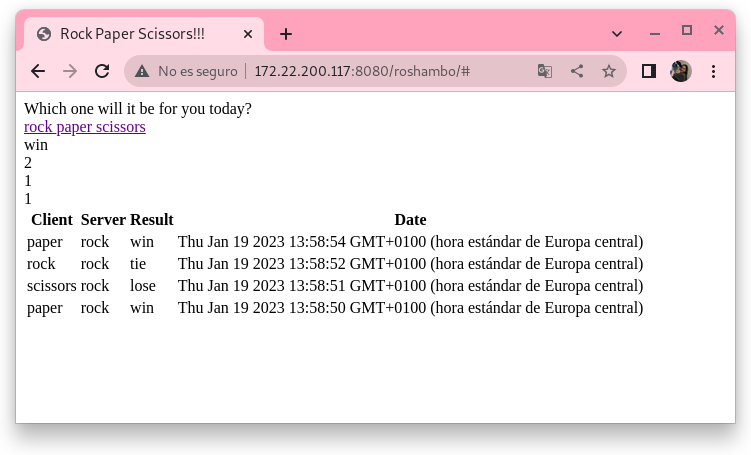Minimize the browser window
Image resolution: width=751 pixels, height=455 pixels.
pyautogui.click(x=655, y=31)
